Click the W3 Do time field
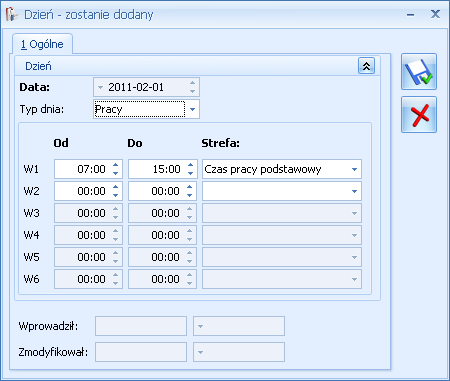Image resolution: width=450 pixels, height=381 pixels. tap(163, 213)
